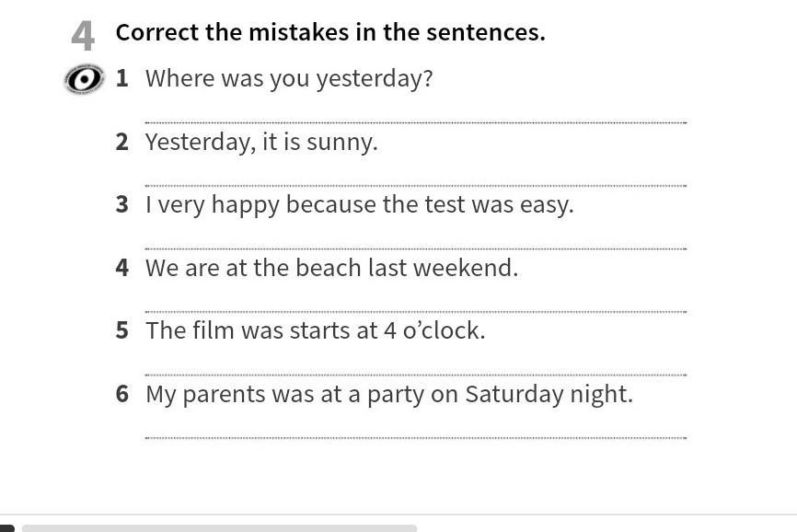Click item number 3 before 'I very happy'

(122, 204)
